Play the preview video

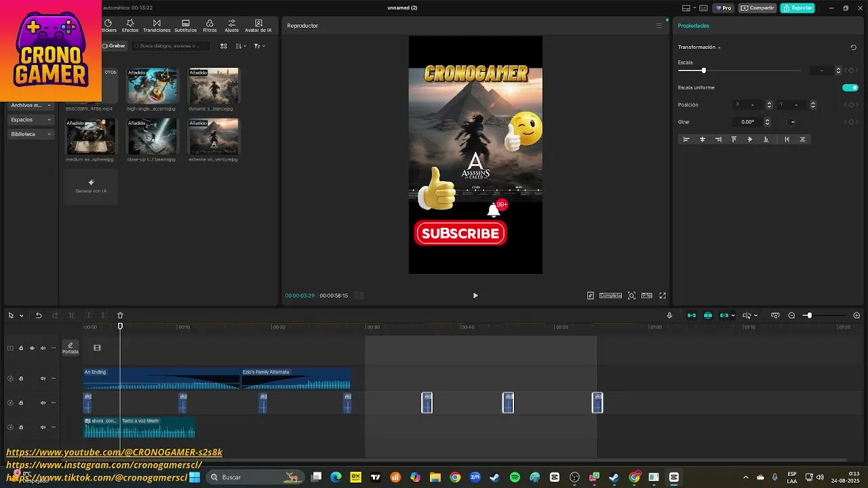pos(475,296)
